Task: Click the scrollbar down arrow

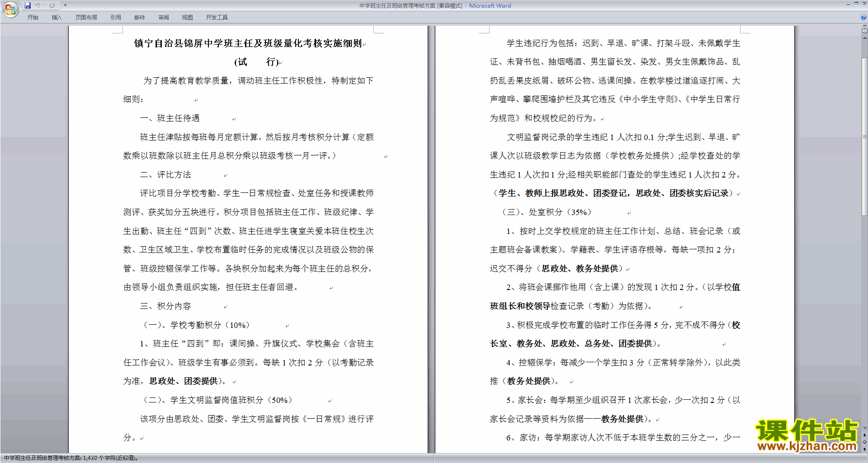Action: [865, 428]
